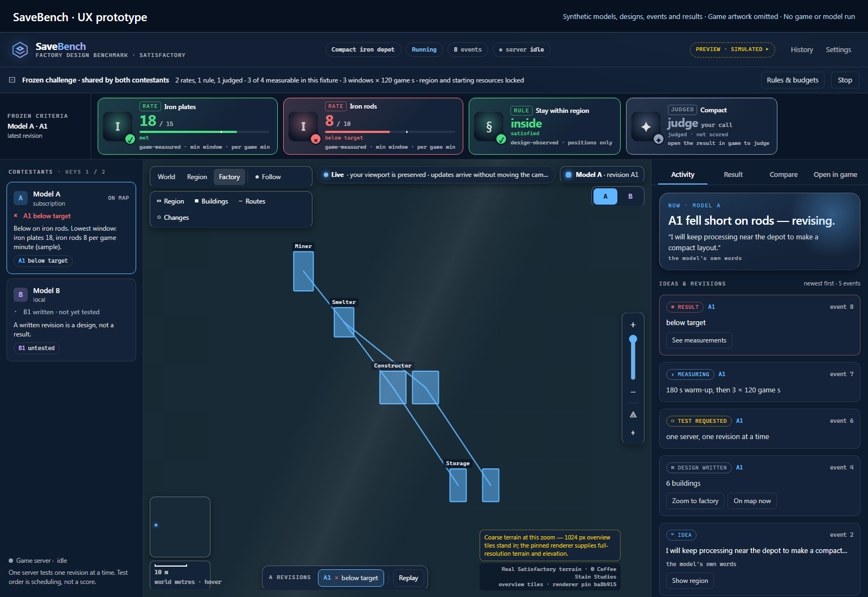The height and width of the screenshot is (597, 868).
Task: Click the SaveBench hexagon logo icon
Action: (x=20, y=50)
